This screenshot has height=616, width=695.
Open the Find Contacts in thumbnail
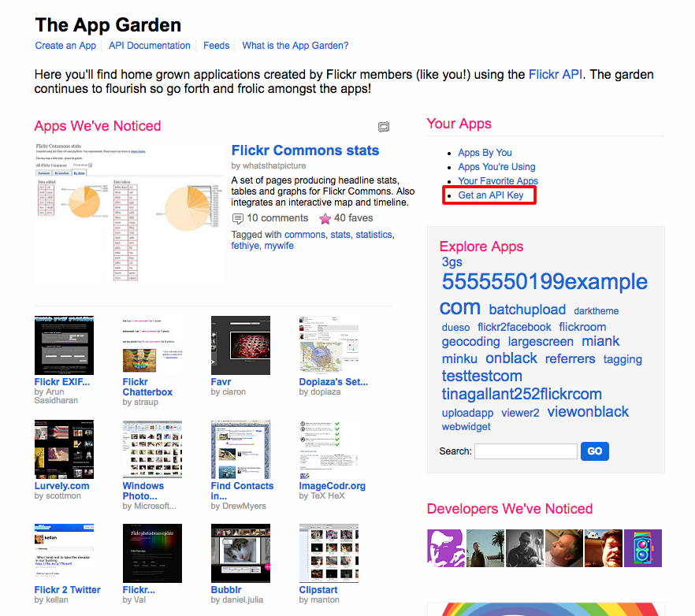240,449
